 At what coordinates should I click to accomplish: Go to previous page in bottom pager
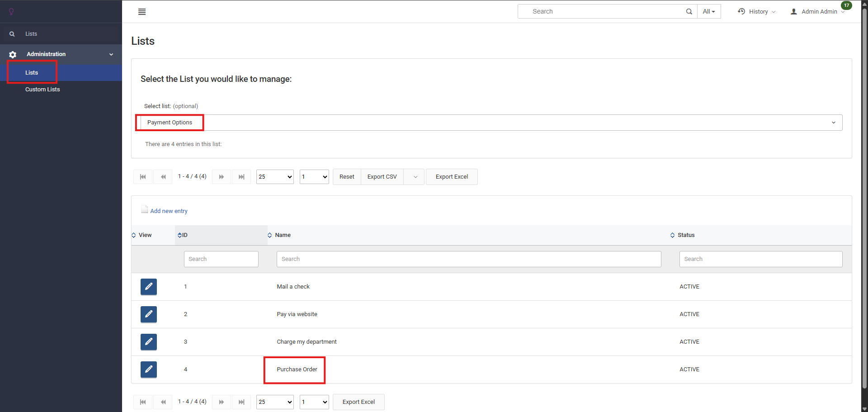(163, 402)
